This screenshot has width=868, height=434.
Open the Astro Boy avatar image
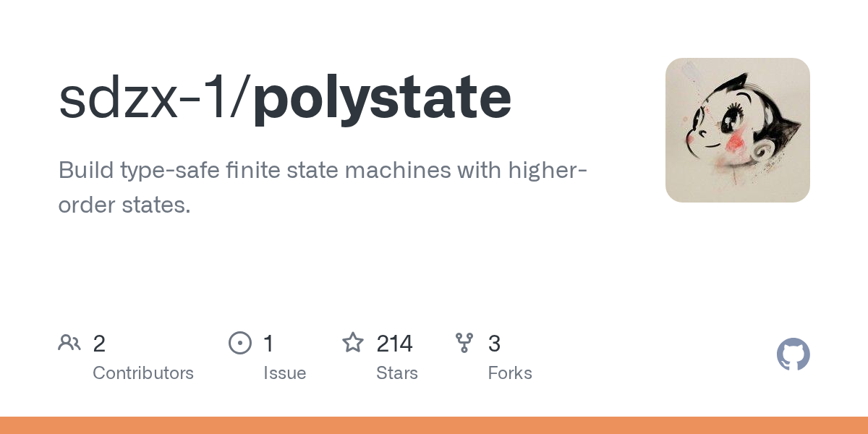[738, 130]
